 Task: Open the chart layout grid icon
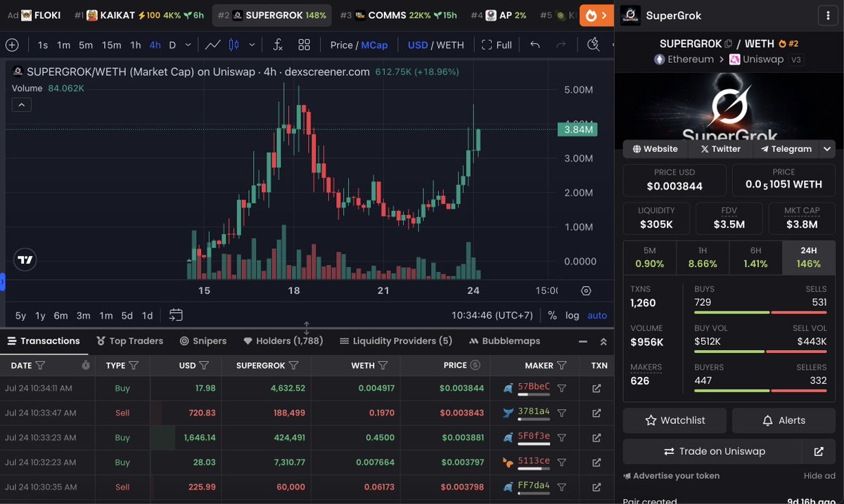coord(304,45)
